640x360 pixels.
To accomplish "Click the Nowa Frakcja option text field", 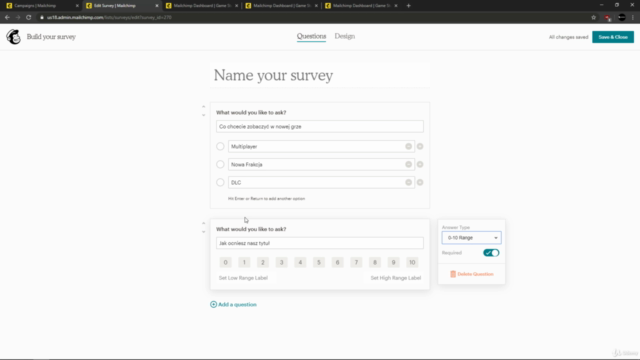I will point(321,164).
